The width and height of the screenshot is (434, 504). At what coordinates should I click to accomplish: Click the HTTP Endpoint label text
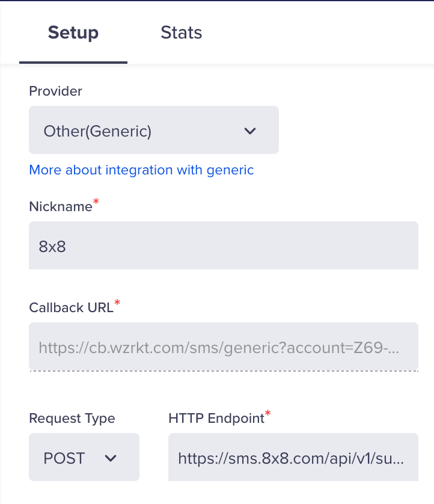pos(216,419)
